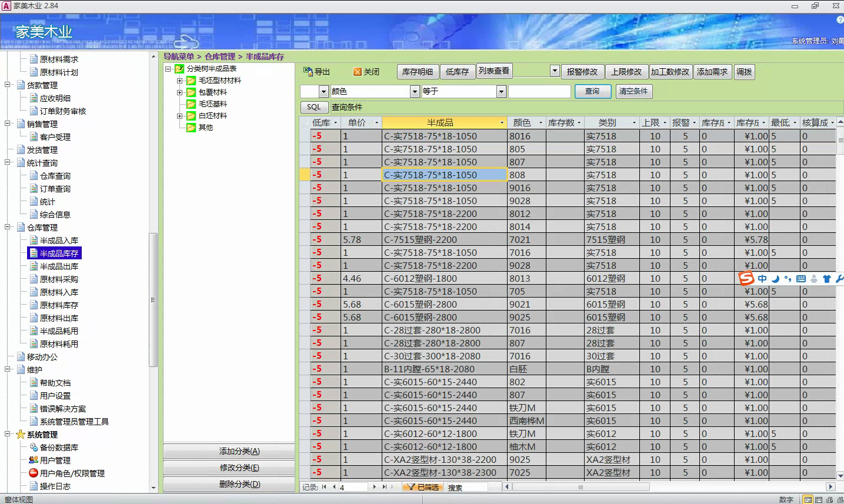Collapse the 分类树半成品表 root node

pyautogui.click(x=168, y=69)
